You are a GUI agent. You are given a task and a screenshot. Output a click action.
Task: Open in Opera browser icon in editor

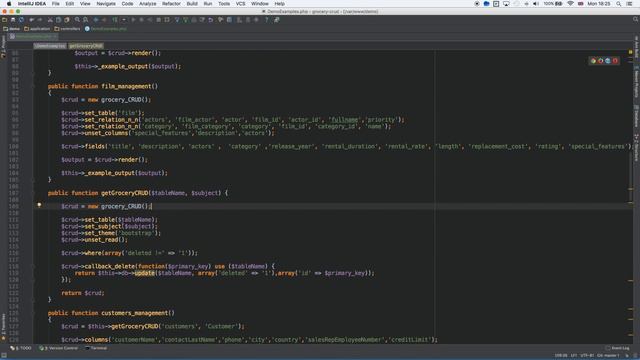615,61
